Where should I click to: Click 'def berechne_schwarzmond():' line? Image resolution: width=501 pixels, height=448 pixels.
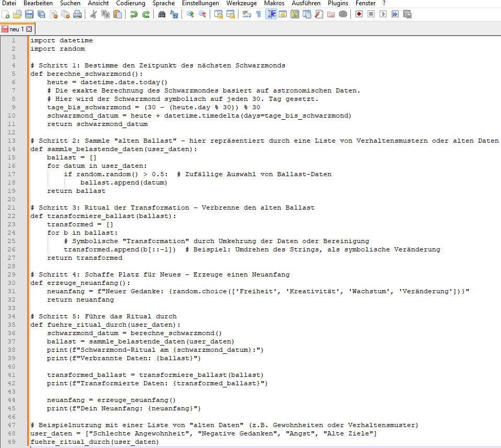click(87, 74)
